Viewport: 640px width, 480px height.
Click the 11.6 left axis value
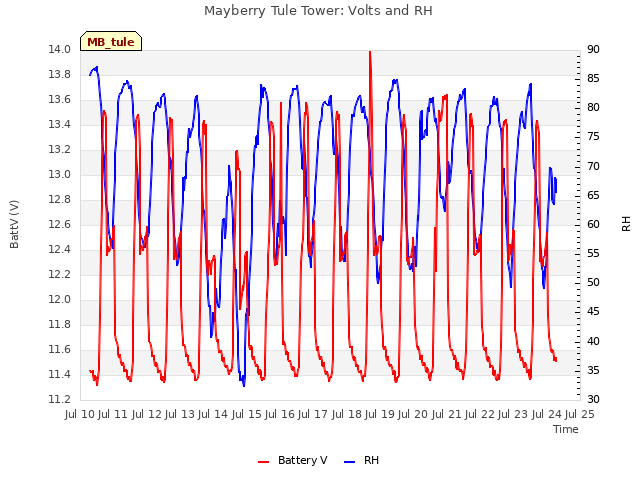[x=59, y=349]
